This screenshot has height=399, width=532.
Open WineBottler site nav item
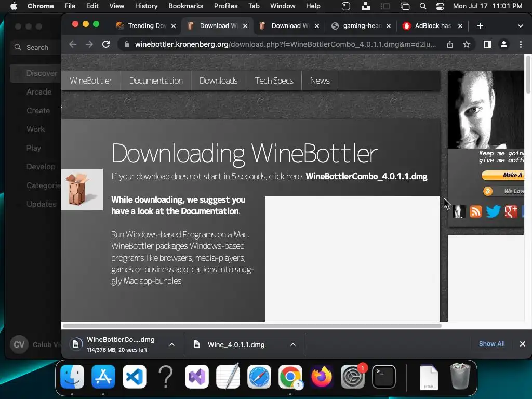tap(91, 81)
